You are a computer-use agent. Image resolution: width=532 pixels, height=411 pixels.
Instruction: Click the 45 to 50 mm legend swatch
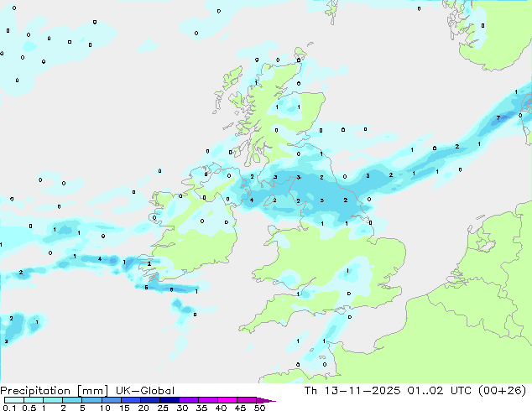(247, 400)
